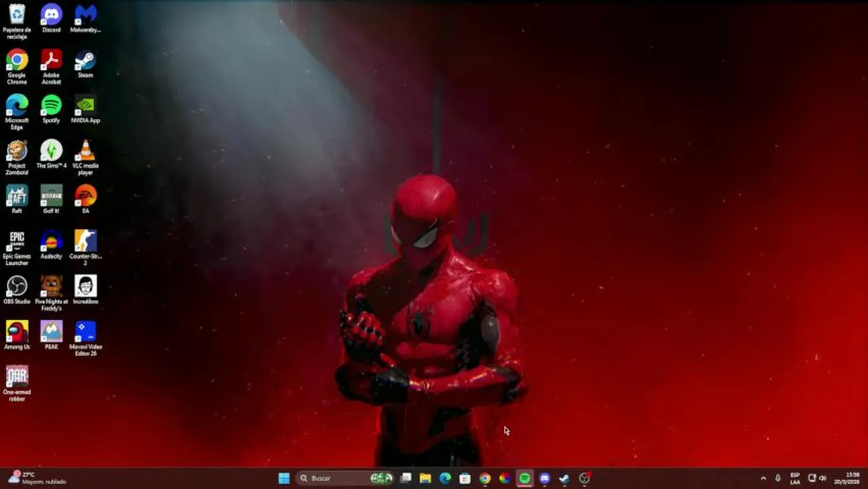The width and height of the screenshot is (868, 489).
Task: Expand the hidden system tray icons chevron
Action: [763, 478]
